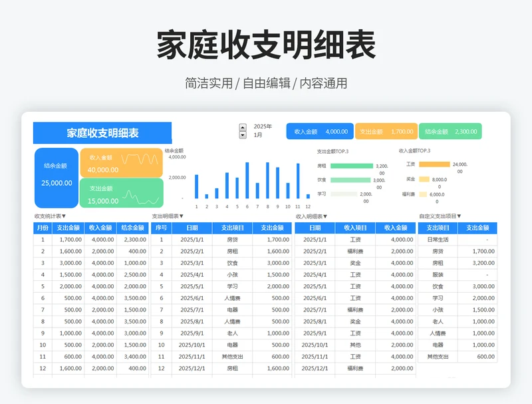Select 服装 in custom expense items

(438, 275)
